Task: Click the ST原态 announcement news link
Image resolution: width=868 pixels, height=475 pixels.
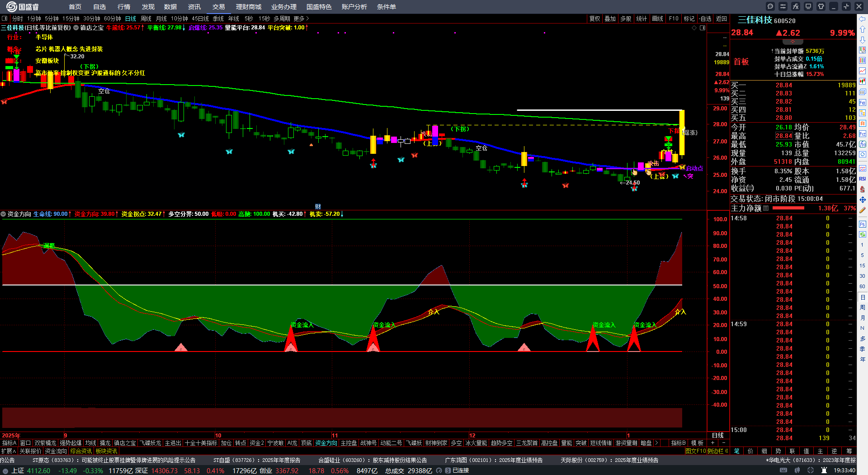Action: point(114,460)
